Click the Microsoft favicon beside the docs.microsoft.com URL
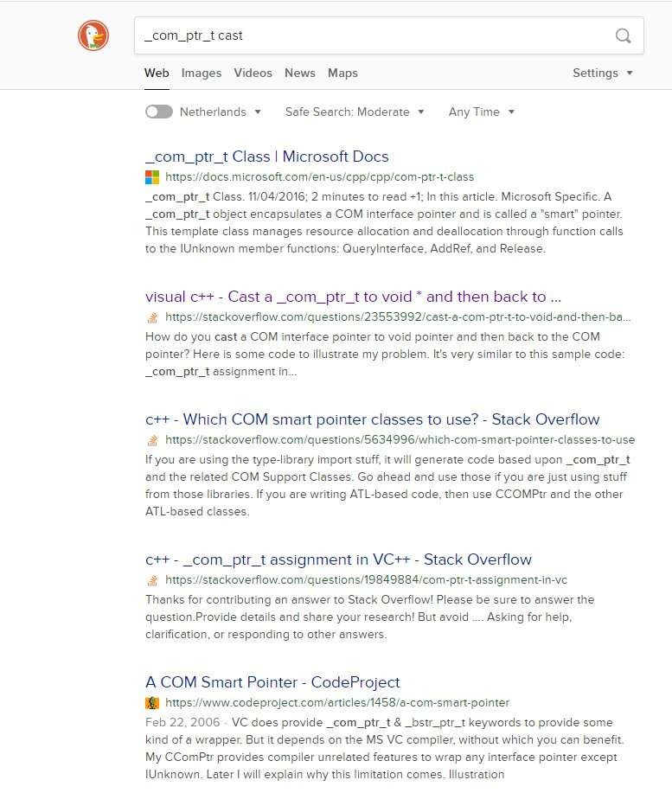Screen dimensions: 672x812 click(152, 177)
